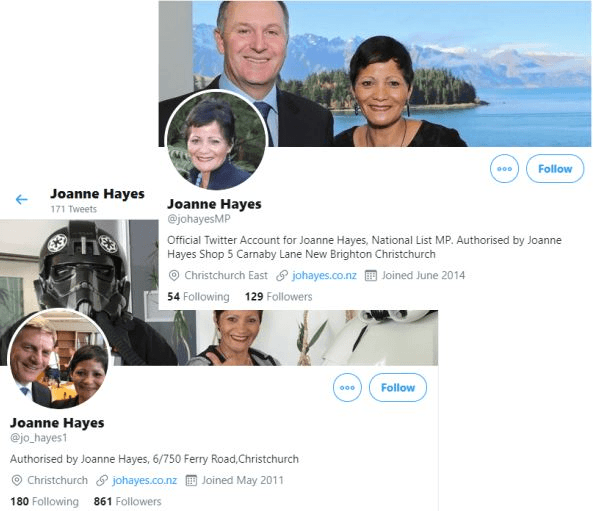Open the circular avatar of @johayesMP
The width and height of the screenshot is (593, 511).
click(x=216, y=140)
